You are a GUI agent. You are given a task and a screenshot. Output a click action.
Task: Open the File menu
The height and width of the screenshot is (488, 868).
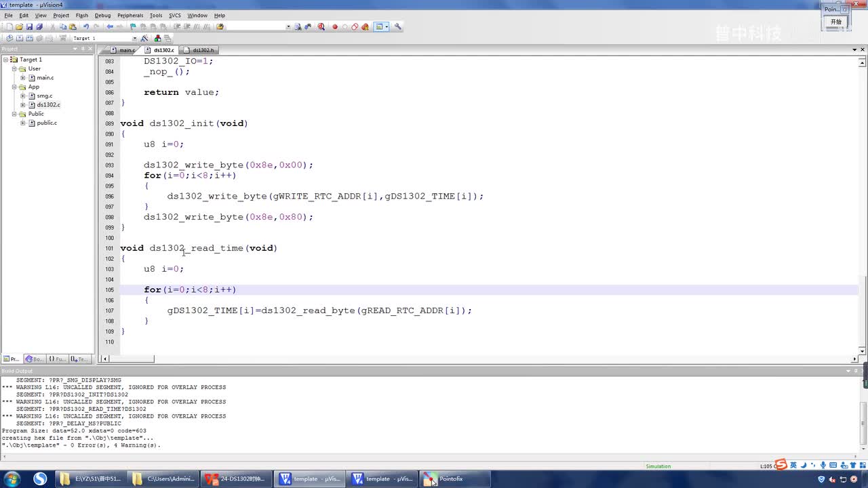pos(8,16)
